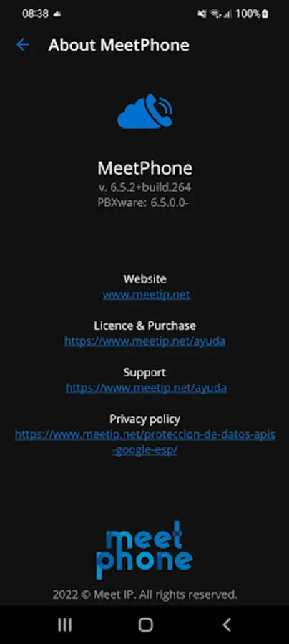Screen dimensions: 289x644
Task: Tap the Wi-Fi signal status icon
Action: [215, 14]
